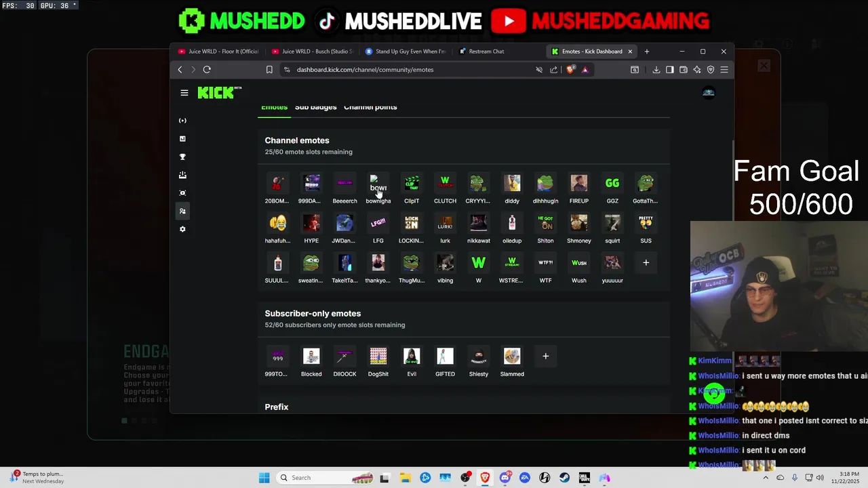Image resolution: width=868 pixels, height=488 pixels.
Task: Open a new browser tab with plus button
Action: (647, 52)
